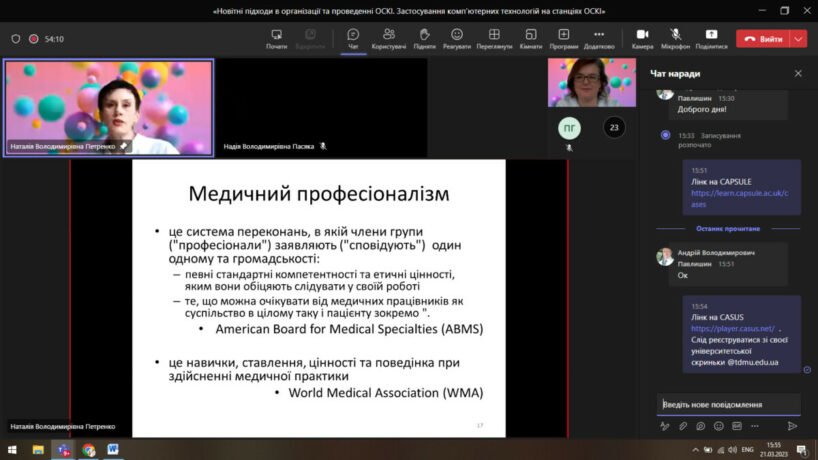
Task: Raise hand with Підняти button
Action: (x=424, y=38)
